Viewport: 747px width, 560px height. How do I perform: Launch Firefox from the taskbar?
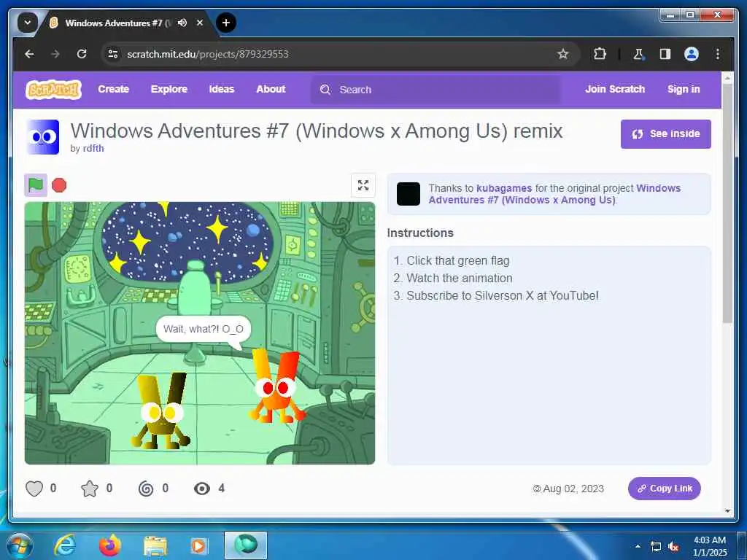(110, 545)
